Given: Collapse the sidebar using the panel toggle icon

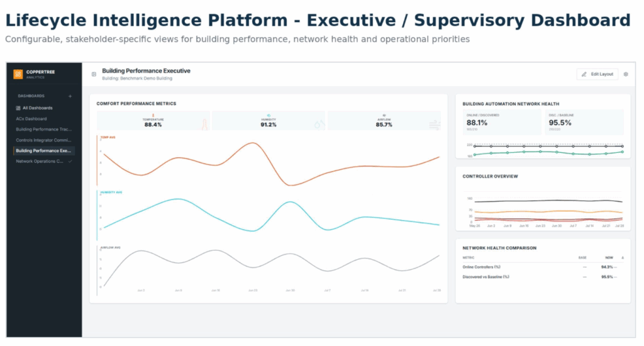Looking at the screenshot, I should click(x=94, y=74).
